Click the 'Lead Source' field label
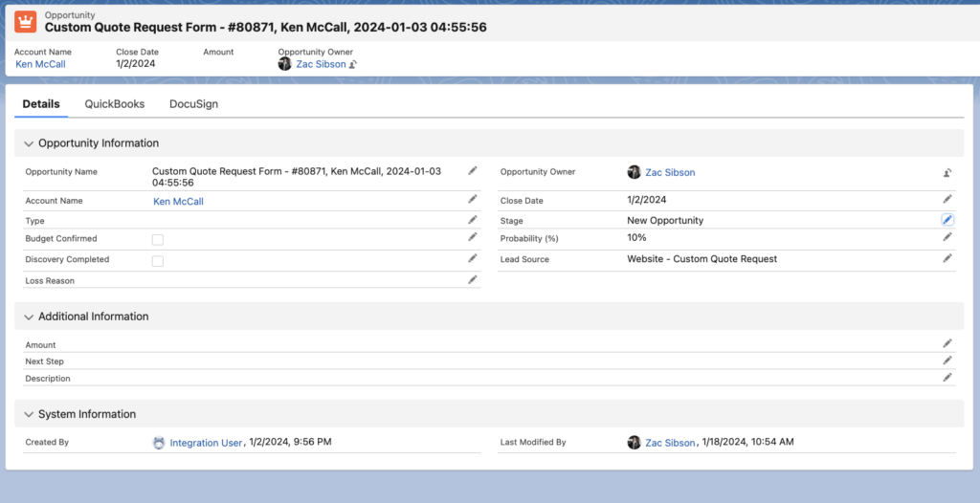The height and width of the screenshot is (503, 980). pos(524,259)
